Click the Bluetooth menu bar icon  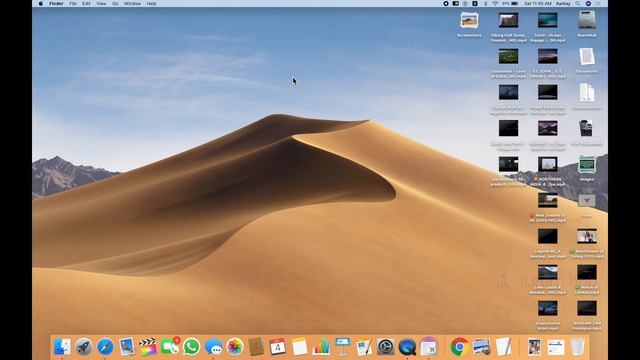[485, 4]
